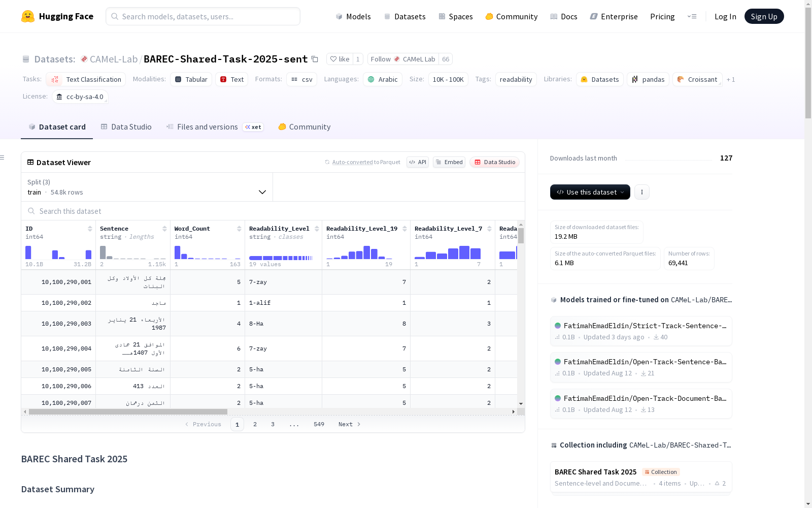812x508 pixels.
Task: Open the Strict-Track-Sentence model card
Action: tap(641, 331)
